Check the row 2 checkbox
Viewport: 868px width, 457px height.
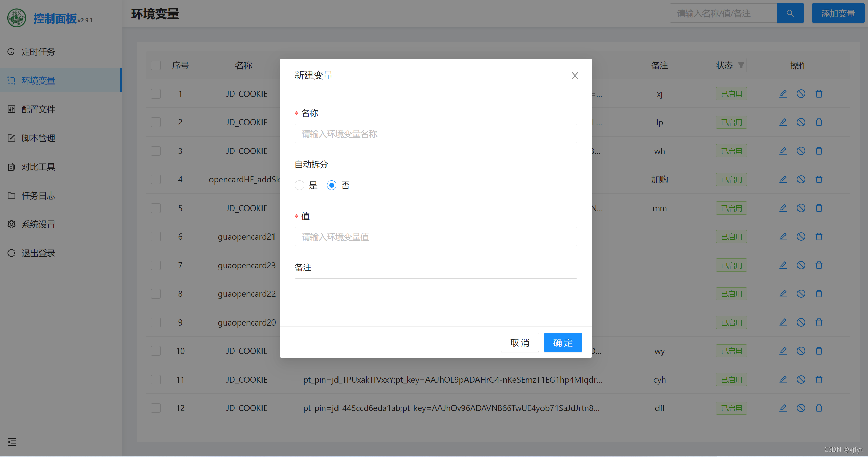(156, 122)
